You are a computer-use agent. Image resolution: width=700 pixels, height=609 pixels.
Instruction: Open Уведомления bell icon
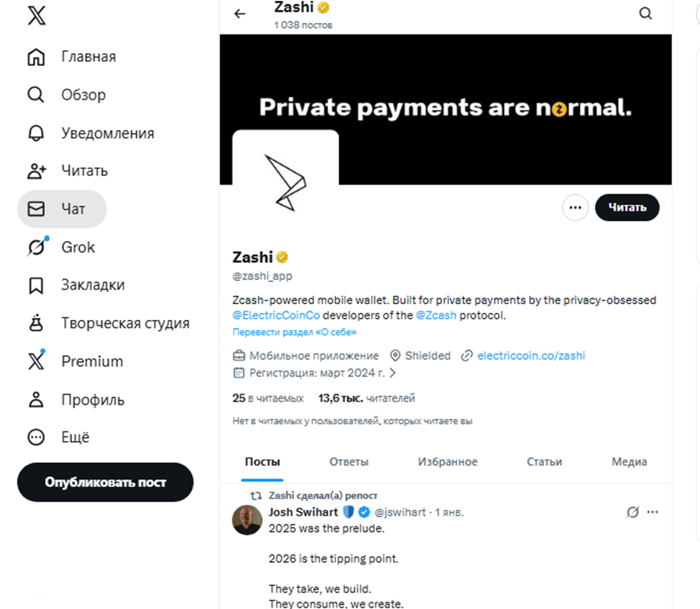(36, 133)
